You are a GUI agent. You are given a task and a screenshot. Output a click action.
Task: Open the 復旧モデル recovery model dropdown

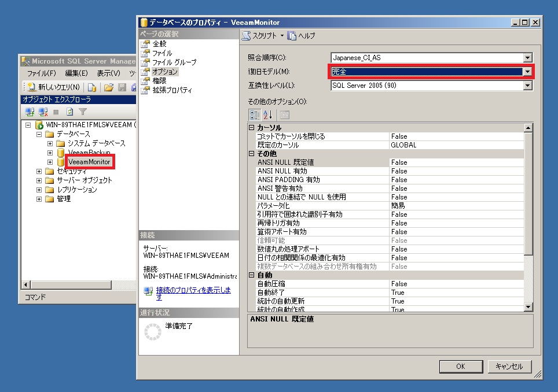[528, 72]
